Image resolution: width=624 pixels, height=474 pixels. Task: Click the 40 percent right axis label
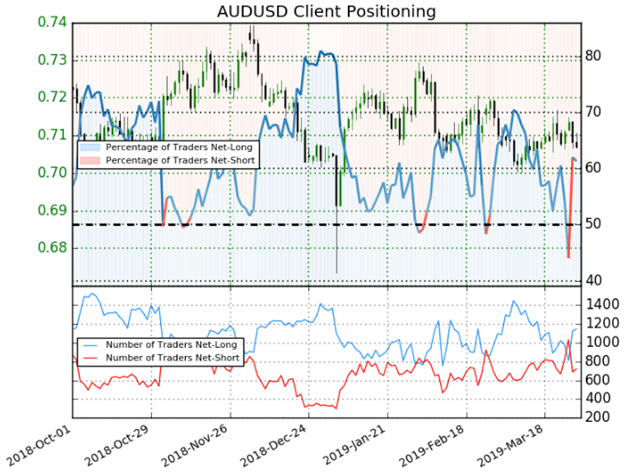click(x=594, y=279)
